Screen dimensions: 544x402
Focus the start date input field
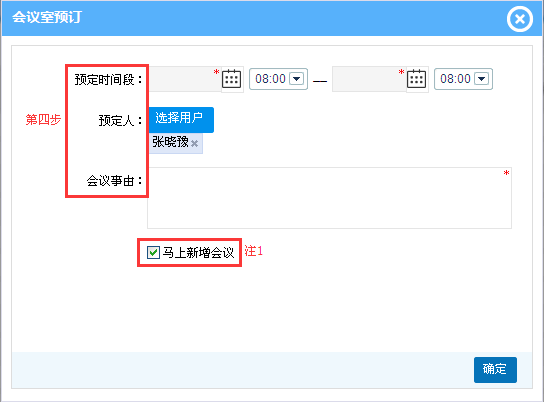coord(186,79)
